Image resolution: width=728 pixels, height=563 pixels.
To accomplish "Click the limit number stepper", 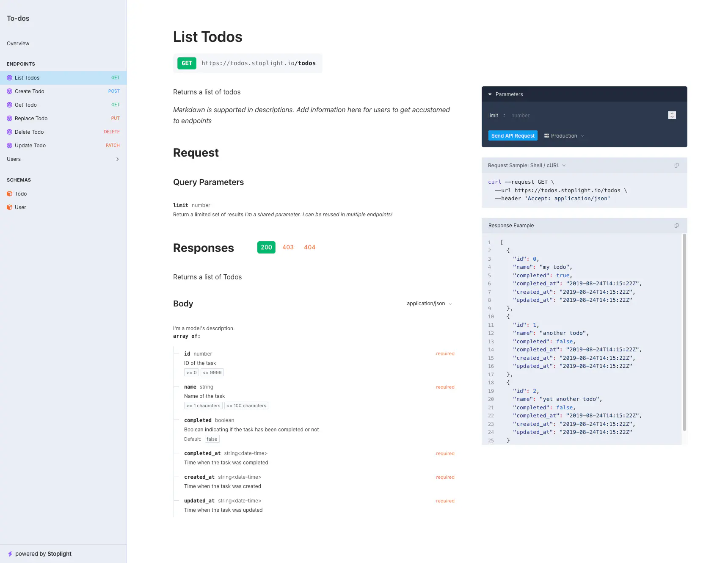I will click(672, 115).
